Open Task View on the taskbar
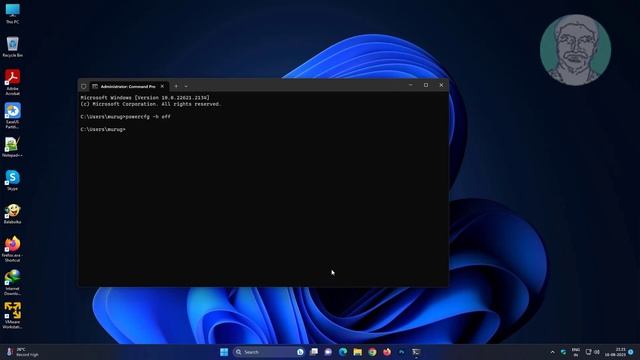Image resolution: width=640 pixels, height=360 pixels. click(x=313, y=352)
